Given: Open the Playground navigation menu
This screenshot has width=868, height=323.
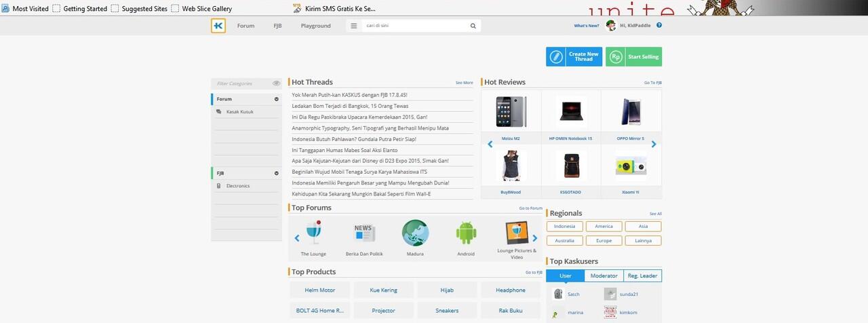Looking at the screenshot, I should coord(316,26).
